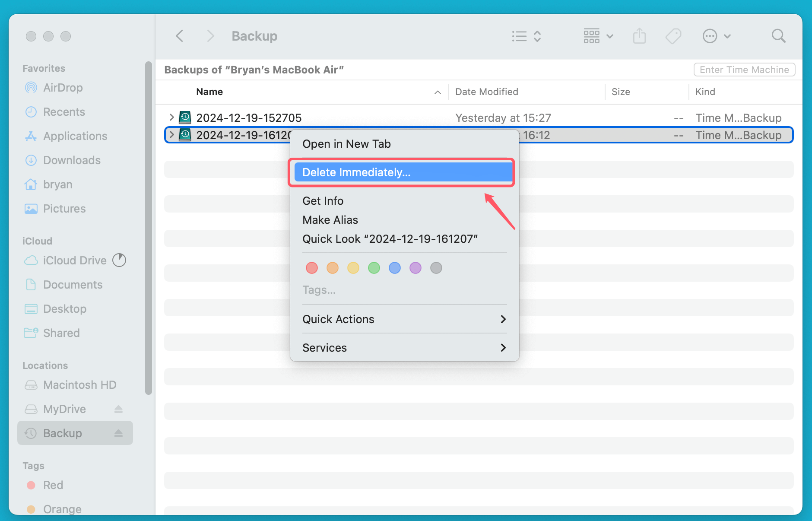Click Enter Time Machine
Screen dimensions: 812x521
(744, 70)
